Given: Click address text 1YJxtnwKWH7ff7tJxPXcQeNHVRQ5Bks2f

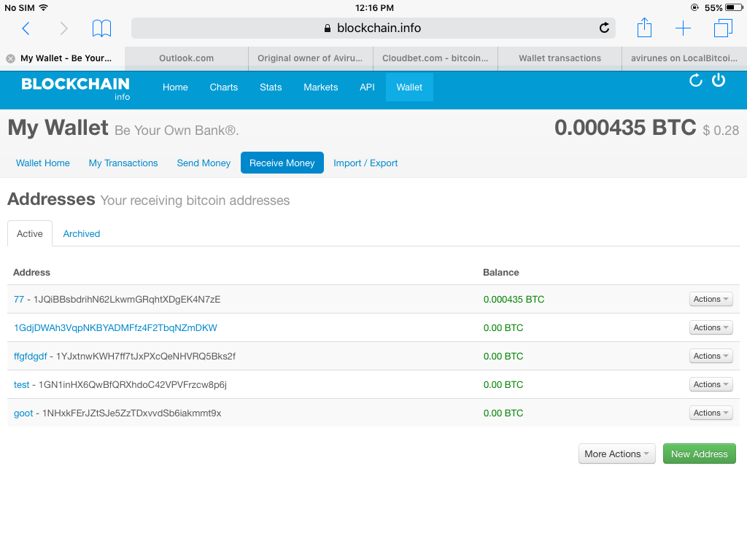Looking at the screenshot, I should click(146, 357).
